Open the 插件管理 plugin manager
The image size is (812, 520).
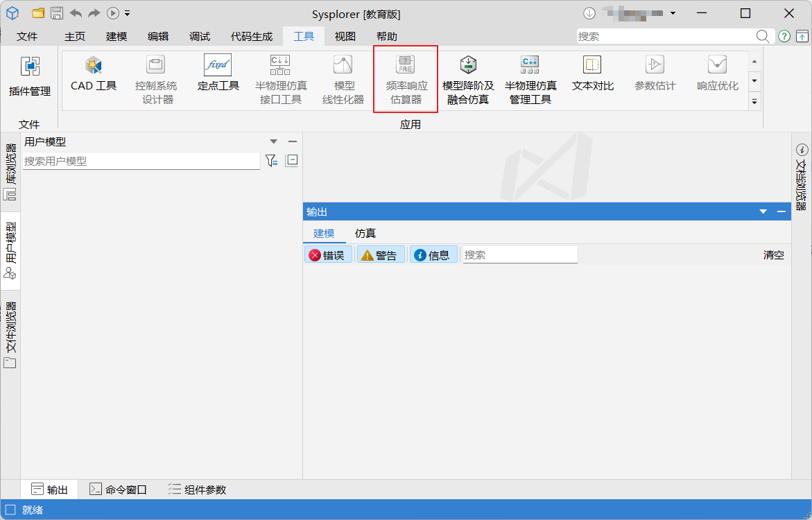pyautogui.click(x=30, y=76)
